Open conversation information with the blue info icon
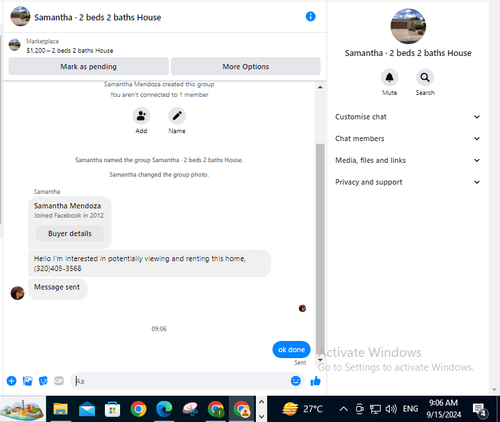This screenshot has height=422, width=500. (310, 16)
